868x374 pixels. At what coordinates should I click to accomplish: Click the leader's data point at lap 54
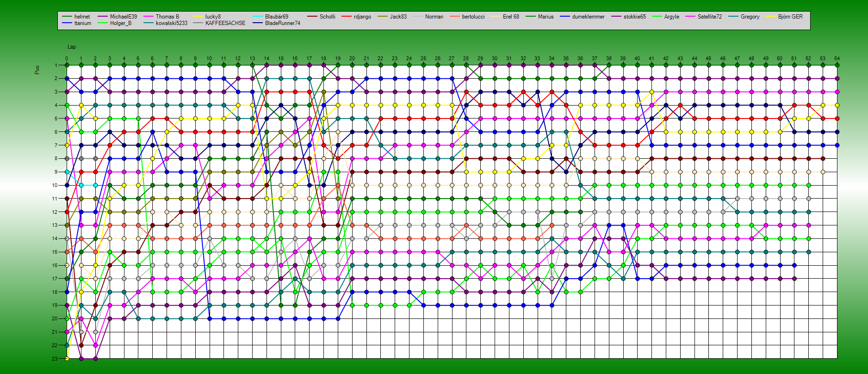[837, 65]
